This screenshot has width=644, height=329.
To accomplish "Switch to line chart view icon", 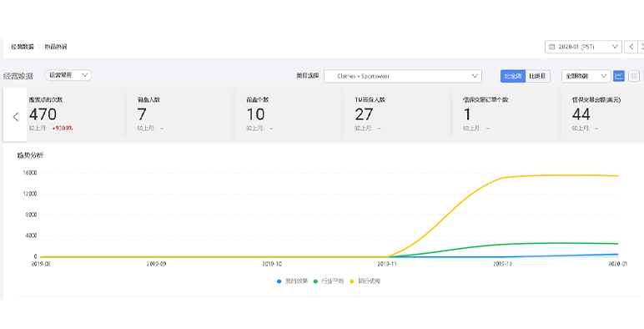I will [618, 76].
